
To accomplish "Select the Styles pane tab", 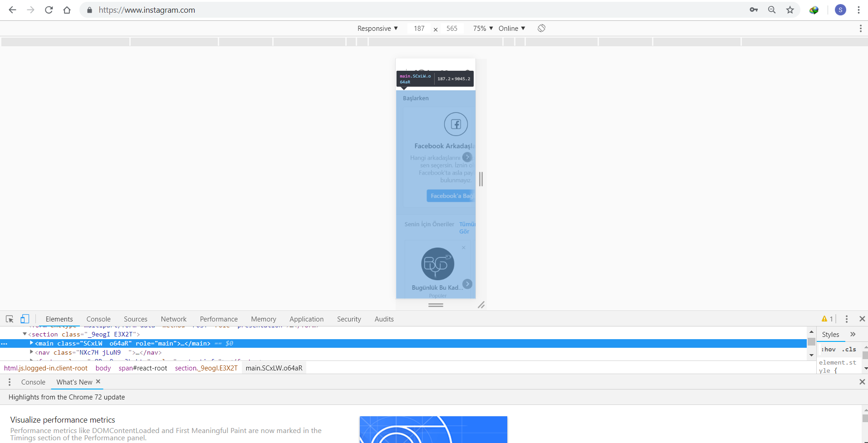I will click(x=830, y=335).
